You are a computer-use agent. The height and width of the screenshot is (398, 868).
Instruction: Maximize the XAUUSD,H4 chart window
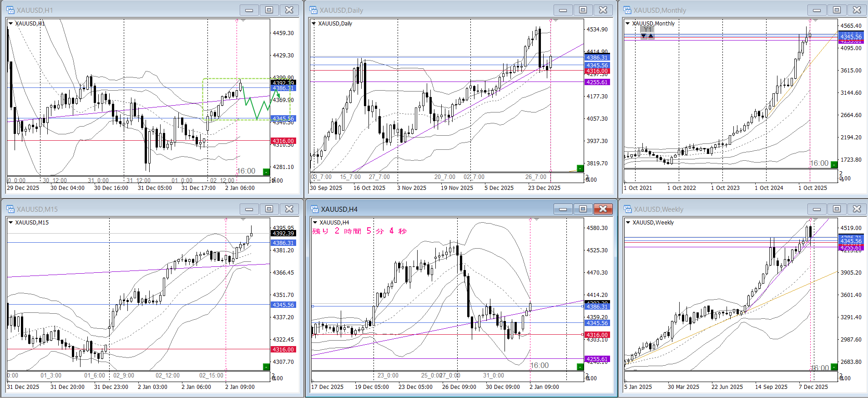[583, 209]
